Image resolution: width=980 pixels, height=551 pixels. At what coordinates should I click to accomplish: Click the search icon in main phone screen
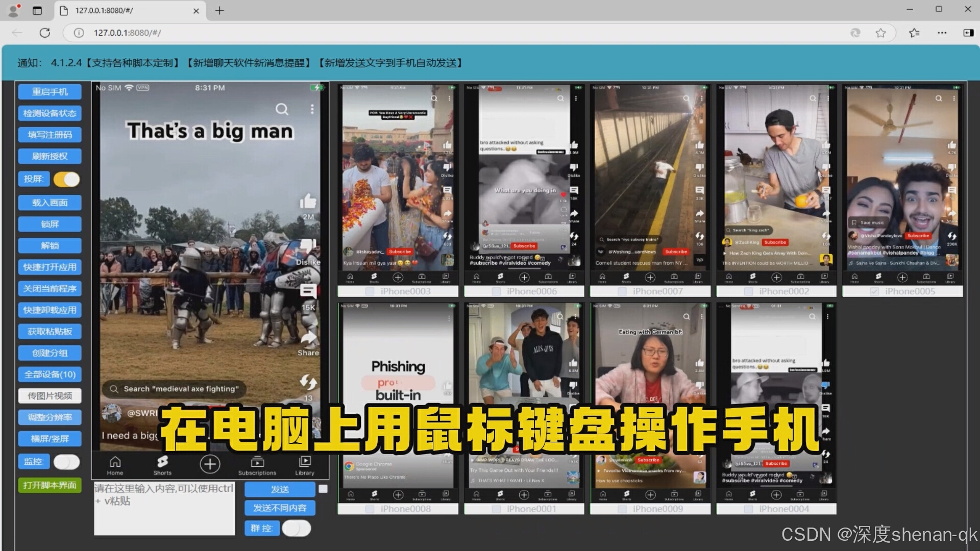(x=282, y=109)
